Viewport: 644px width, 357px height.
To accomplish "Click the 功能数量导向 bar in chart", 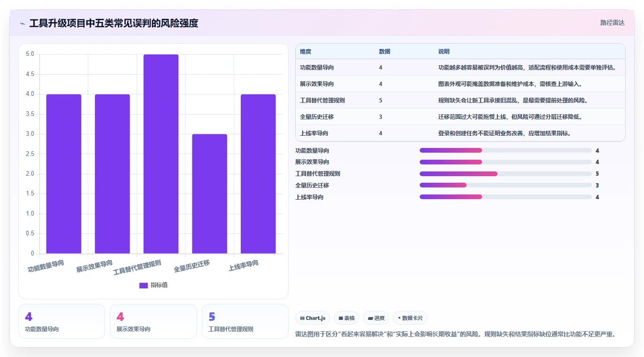I will (x=64, y=174).
